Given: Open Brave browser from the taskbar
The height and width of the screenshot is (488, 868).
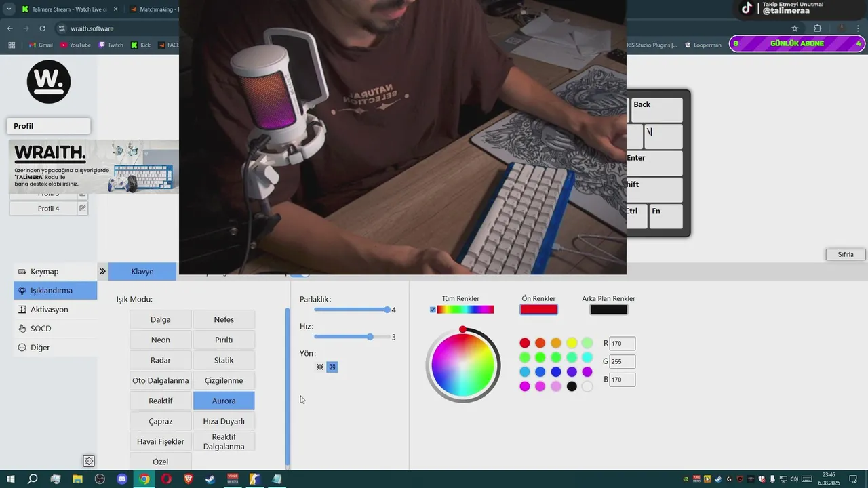Looking at the screenshot, I should tap(189, 479).
